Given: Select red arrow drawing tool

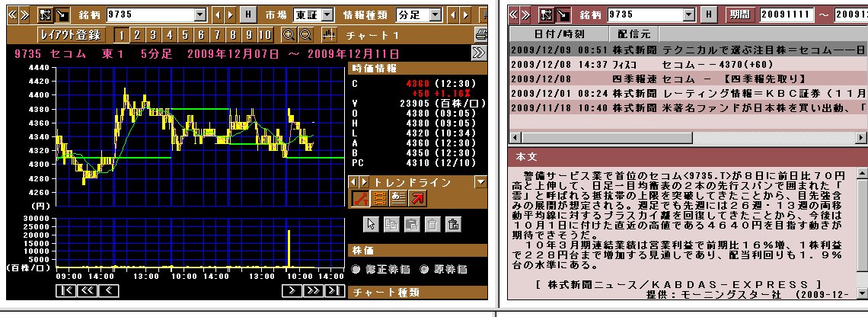Looking at the screenshot, I should (x=417, y=198).
